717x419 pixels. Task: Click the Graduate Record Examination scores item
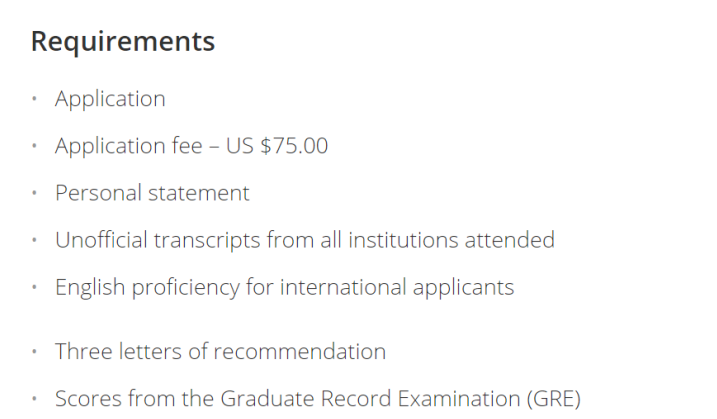(318, 399)
